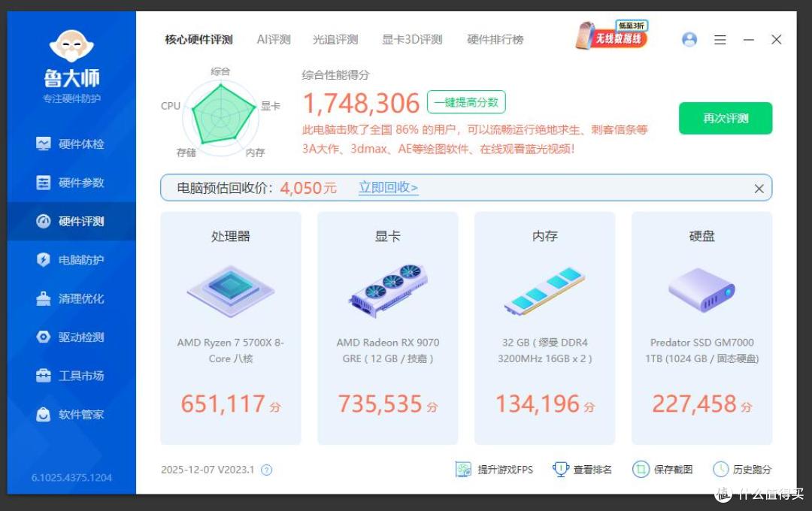The image size is (812, 511).
Task: Switch to the 显卡3D评测 tab
Action: tap(412, 39)
